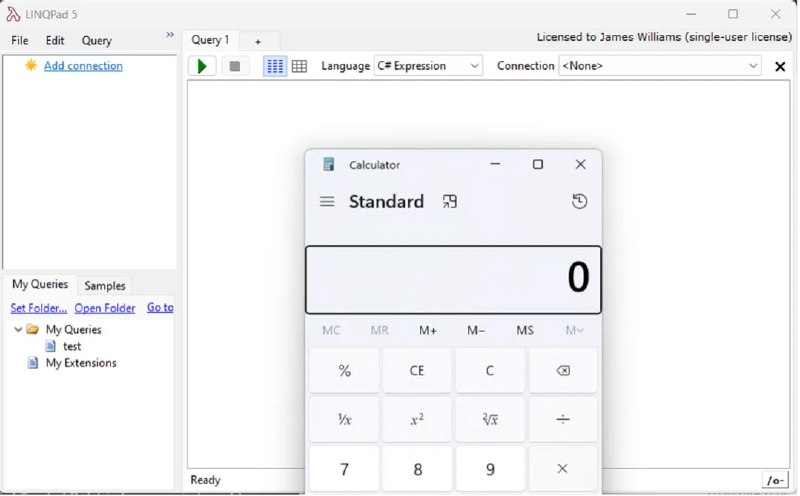
Task: Click the Calculator display showing 0
Action: click(453, 280)
